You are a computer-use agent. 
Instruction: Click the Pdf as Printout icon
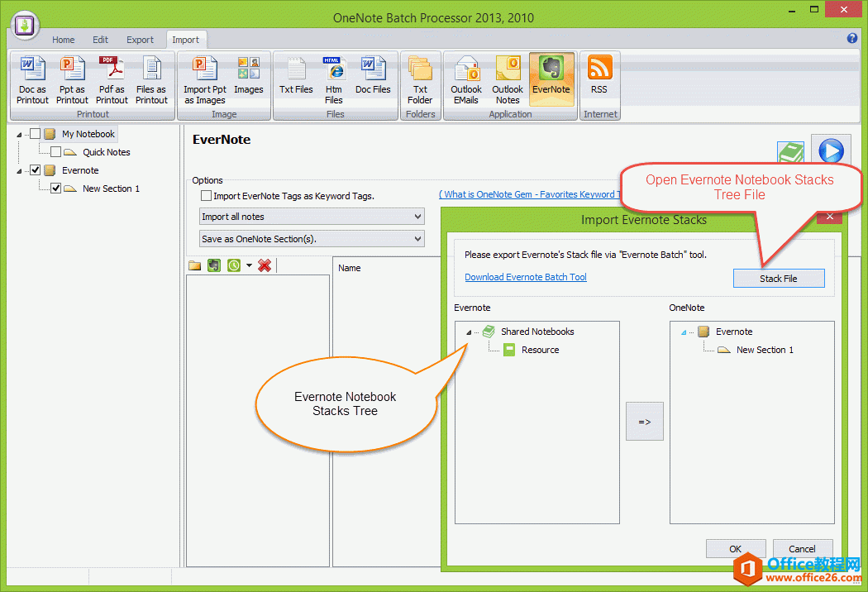point(111,79)
